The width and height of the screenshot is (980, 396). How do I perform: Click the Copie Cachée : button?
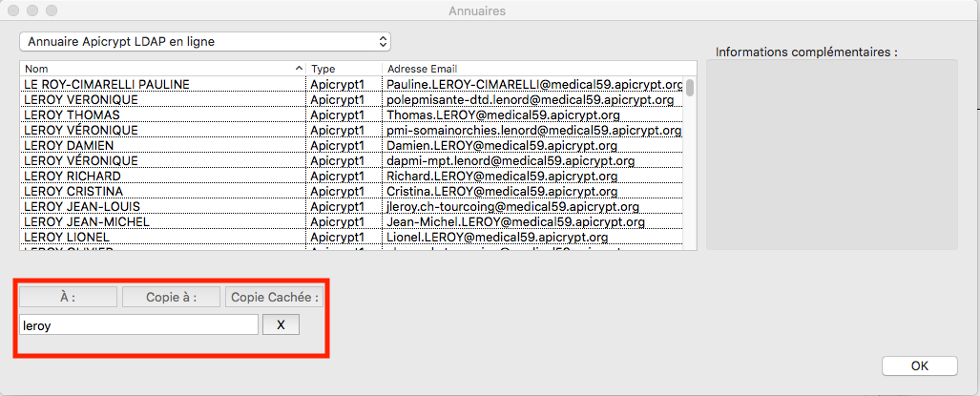(x=275, y=298)
